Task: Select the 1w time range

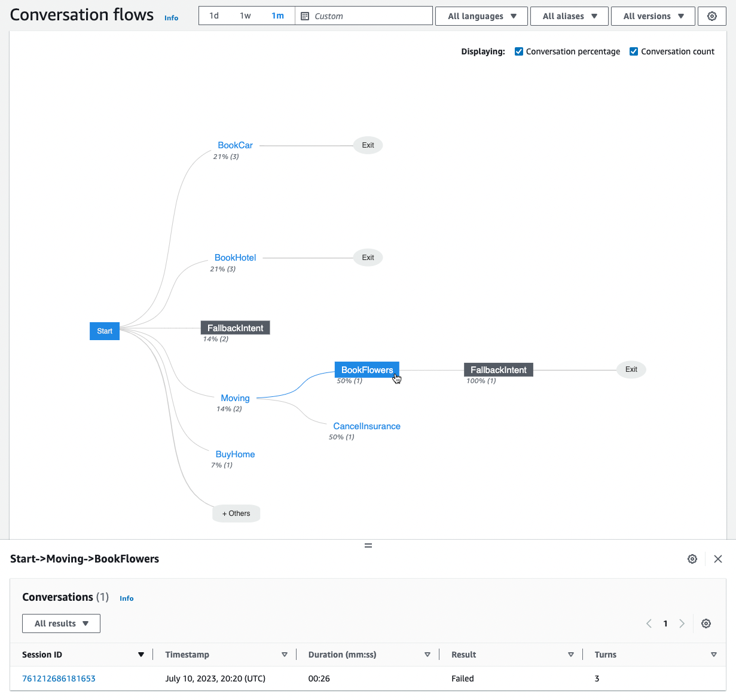Action: [x=246, y=16]
